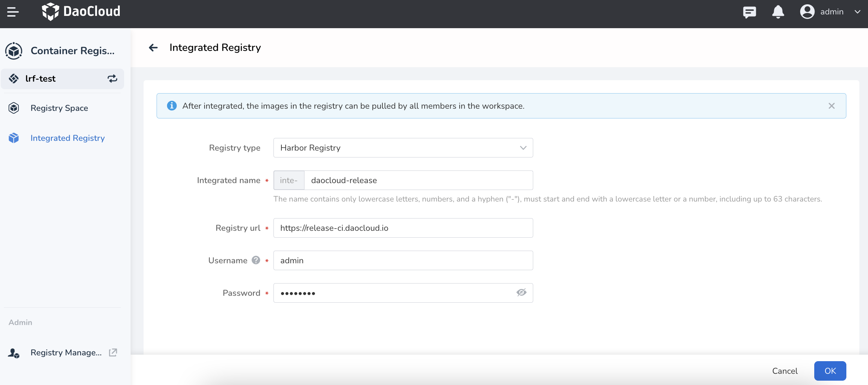This screenshot has width=868, height=385.
Task: Click the Cancel button
Action: 785,371
